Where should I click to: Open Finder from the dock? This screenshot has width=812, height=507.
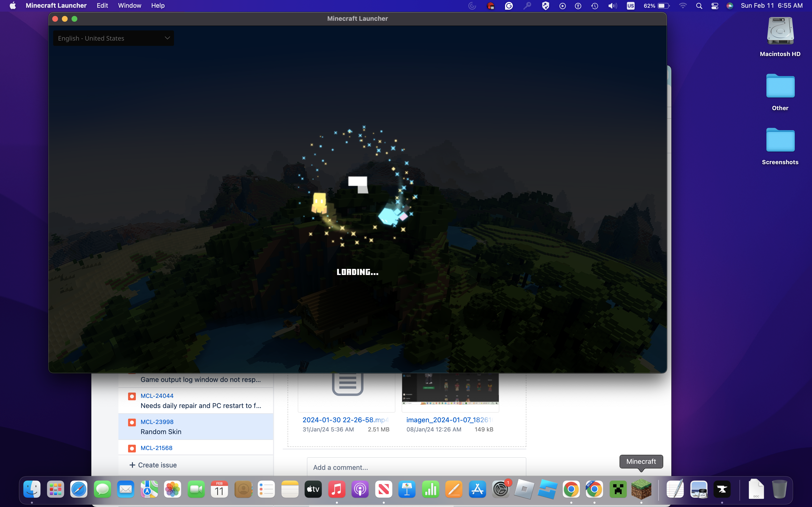pos(32,489)
